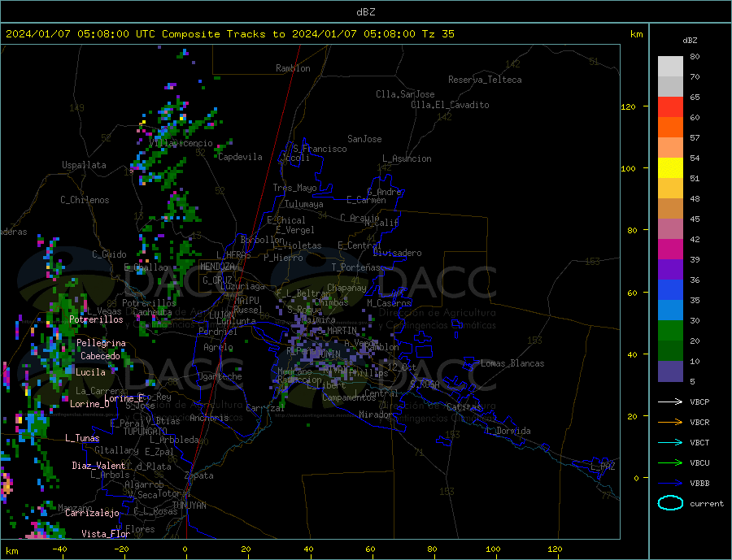Select the magenta 39-42 dBZ swatch

(670, 250)
